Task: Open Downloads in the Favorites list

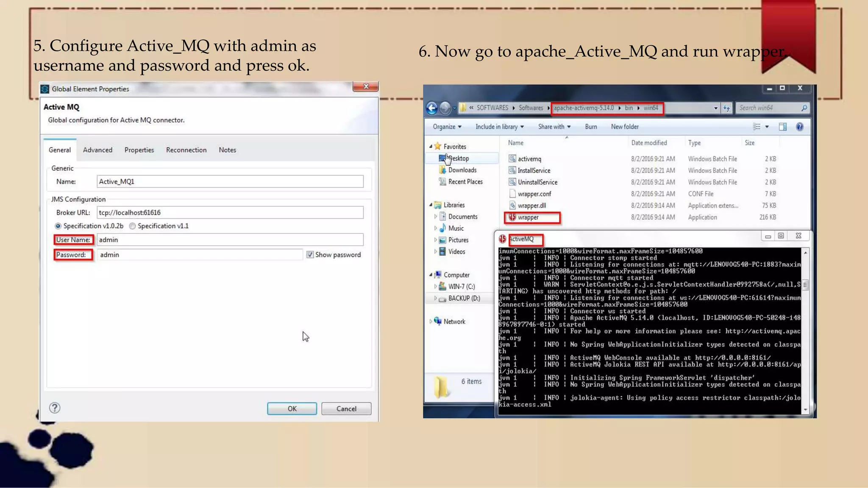Action: point(462,170)
